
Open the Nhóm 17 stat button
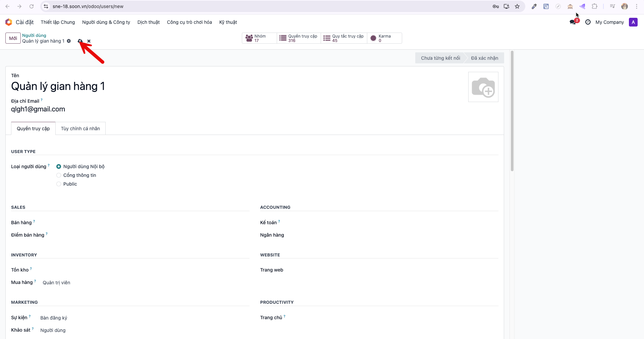tap(259, 38)
